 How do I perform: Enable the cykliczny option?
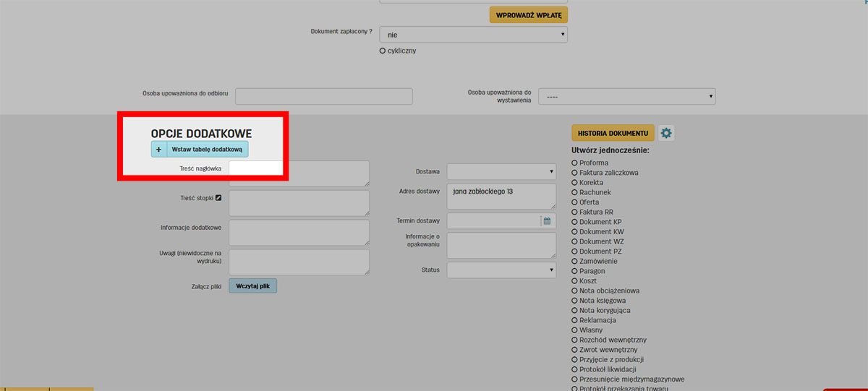pos(383,51)
